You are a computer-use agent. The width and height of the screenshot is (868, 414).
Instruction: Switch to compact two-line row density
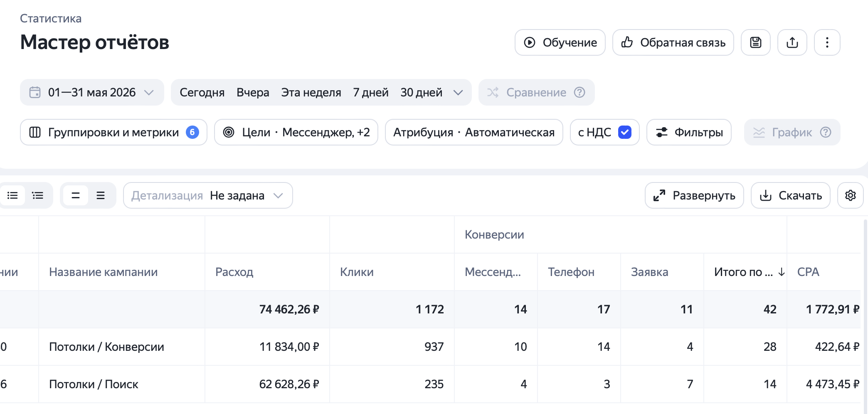click(x=76, y=195)
